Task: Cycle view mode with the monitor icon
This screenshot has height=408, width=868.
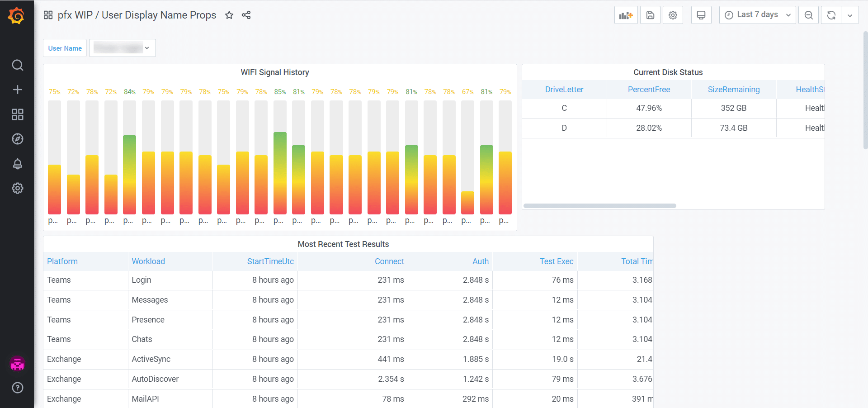Action: tap(701, 15)
